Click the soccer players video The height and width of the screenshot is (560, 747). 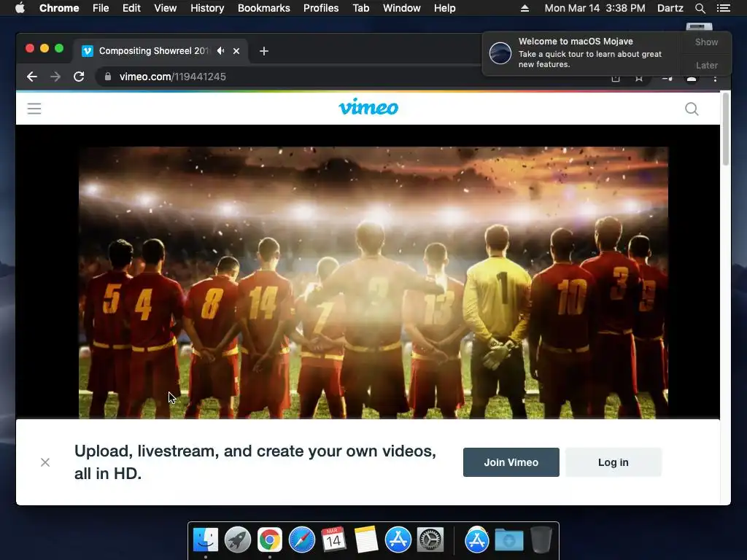tap(373, 283)
